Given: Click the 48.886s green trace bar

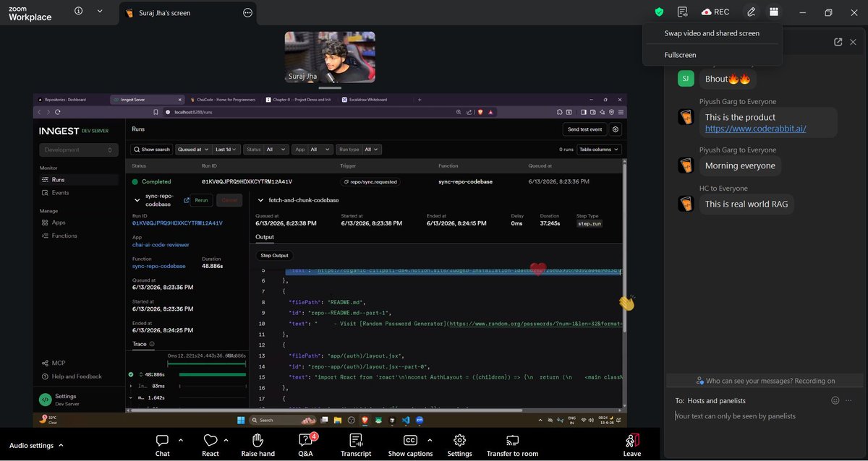Looking at the screenshot, I should (212, 374).
